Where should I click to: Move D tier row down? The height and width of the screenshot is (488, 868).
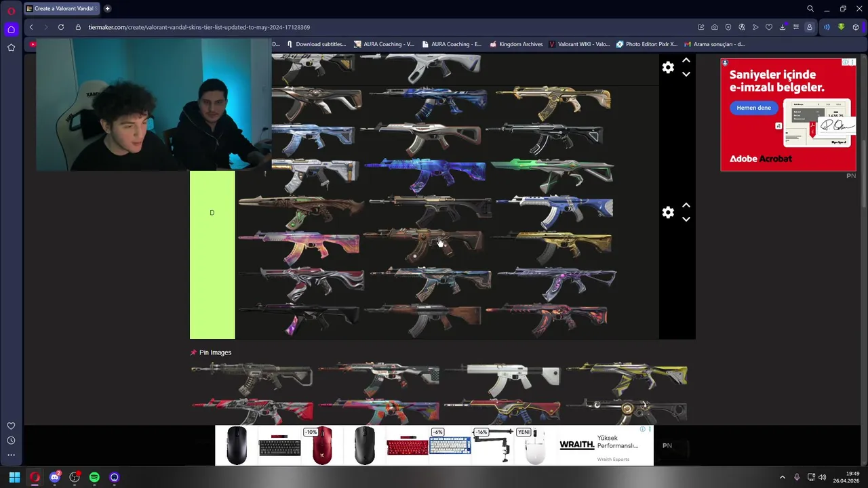click(x=686, y=219)
